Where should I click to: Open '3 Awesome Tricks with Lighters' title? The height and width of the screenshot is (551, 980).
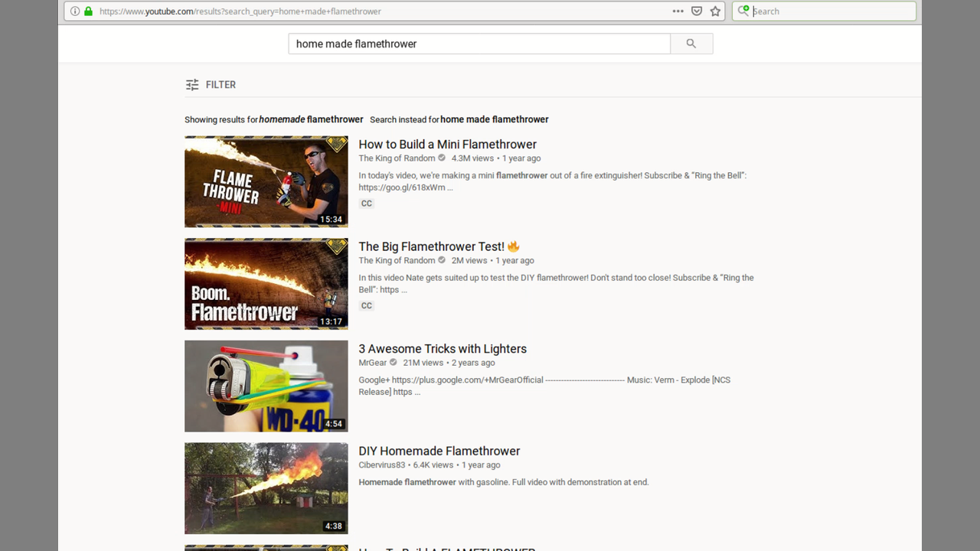[x=443, y=349]
